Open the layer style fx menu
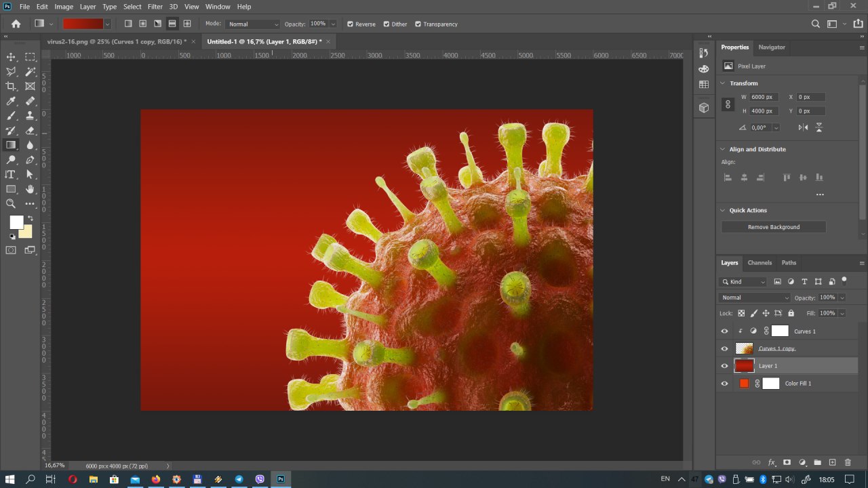The image size is (868, 488). pos(772,462)
